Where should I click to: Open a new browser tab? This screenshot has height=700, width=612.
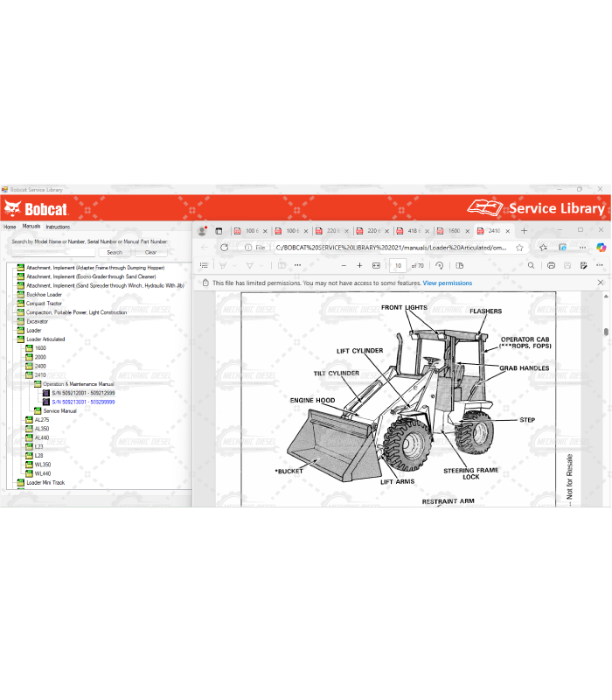[x=522, y=231]
